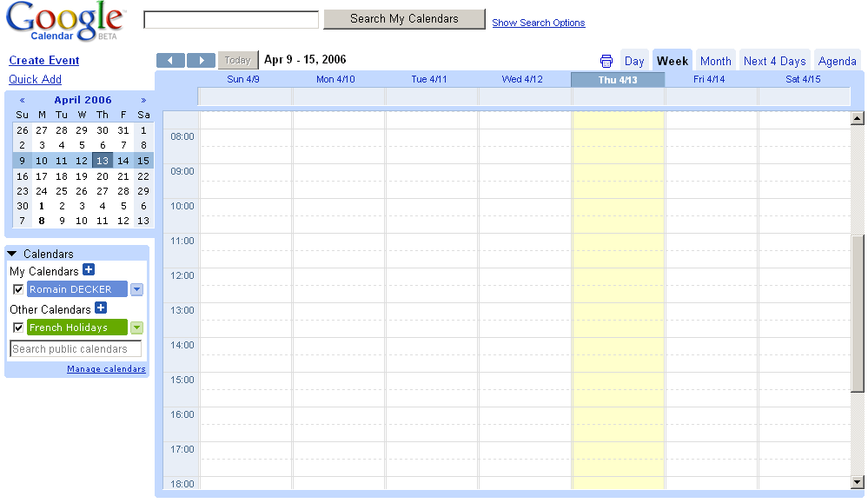Open French Holidays calendar dropdown menu
The width and height of the screenshot is (868, 503).
[136, 328]
